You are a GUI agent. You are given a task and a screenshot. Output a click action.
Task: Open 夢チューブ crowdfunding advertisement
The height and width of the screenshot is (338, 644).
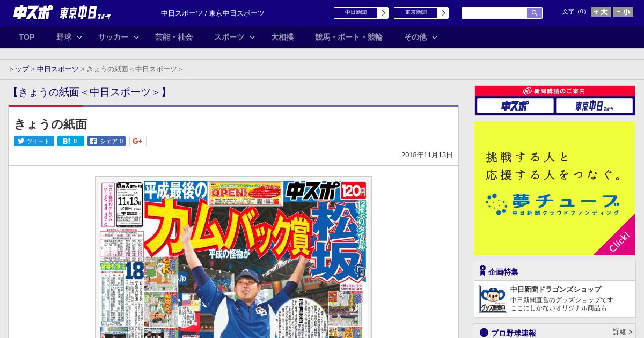(554, 188)
